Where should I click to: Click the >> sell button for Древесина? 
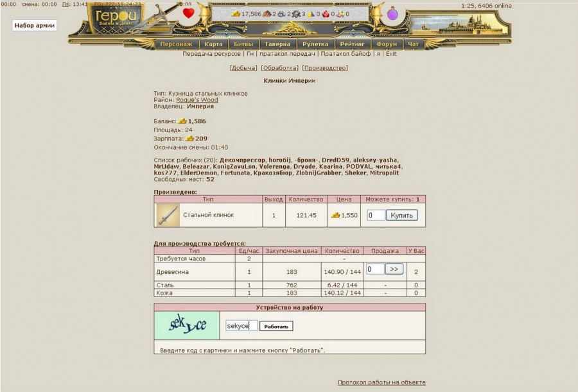tap(394, 269)
